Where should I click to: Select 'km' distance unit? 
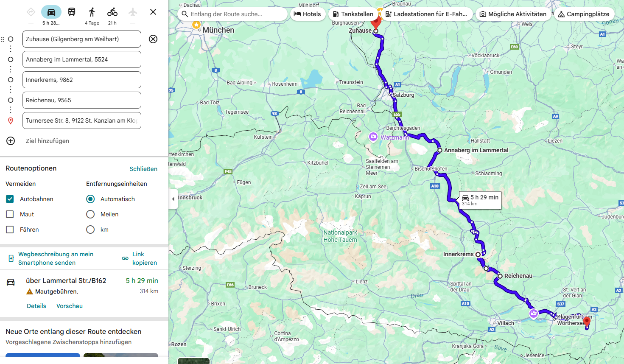tap(90, 230)
